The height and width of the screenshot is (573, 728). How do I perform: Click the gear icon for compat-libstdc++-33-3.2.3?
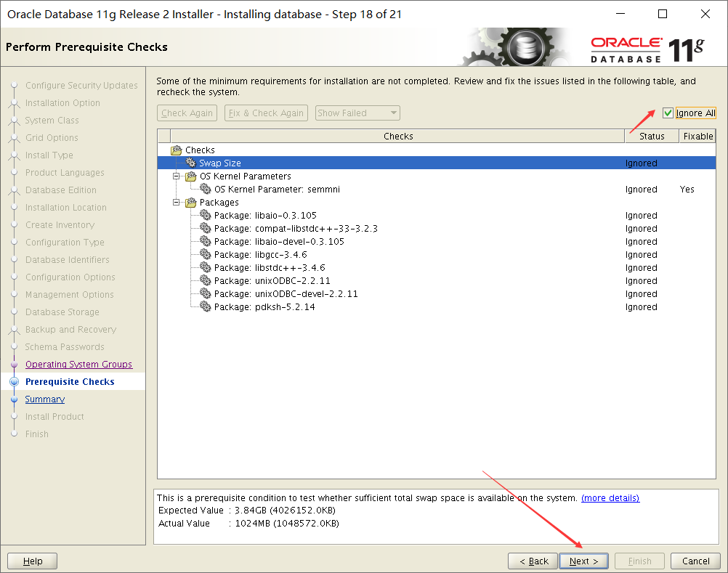tap(205, 228)
